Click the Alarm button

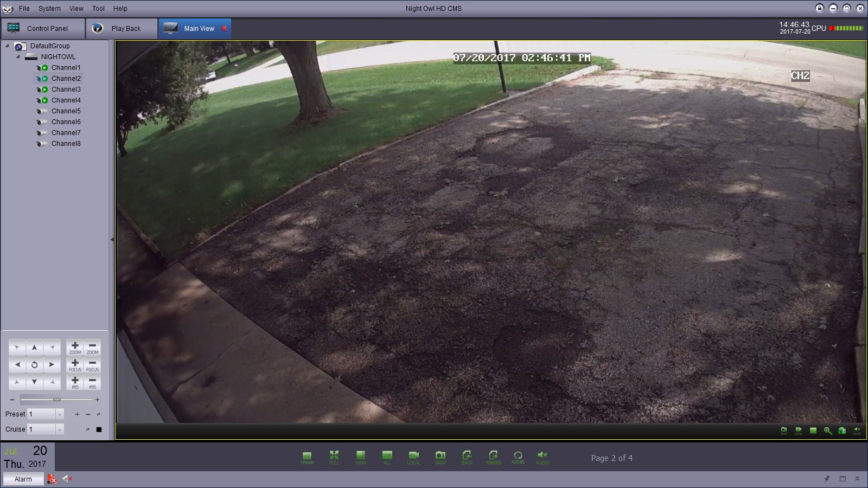coord(23,479)
